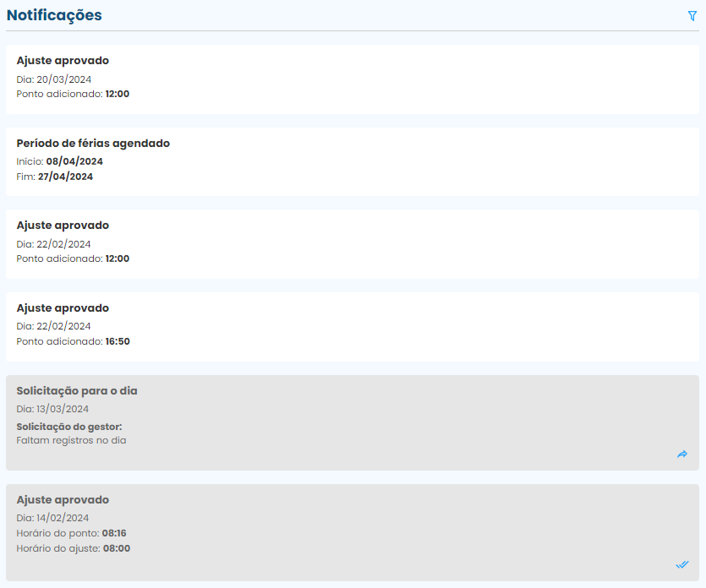Screen dimensions: 706x588
Task: Click the Notificações page heading
Action: [x=54, y=15]
